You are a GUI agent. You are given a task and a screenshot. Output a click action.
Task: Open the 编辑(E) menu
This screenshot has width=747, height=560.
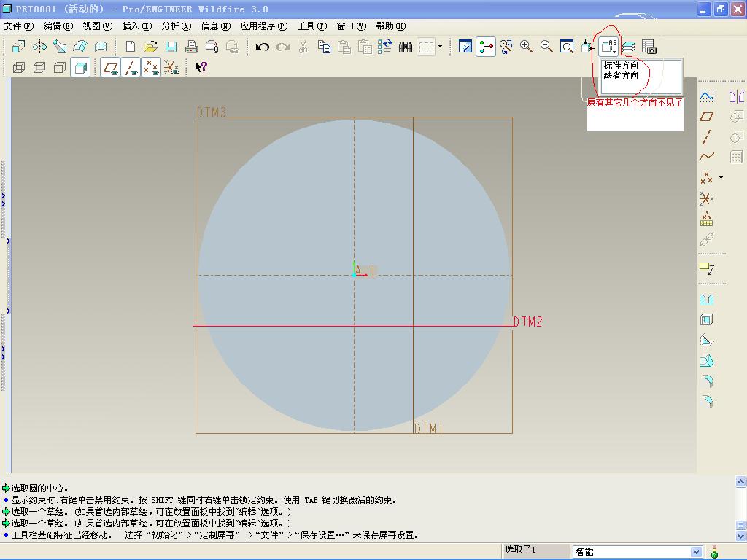click(58, 26)
